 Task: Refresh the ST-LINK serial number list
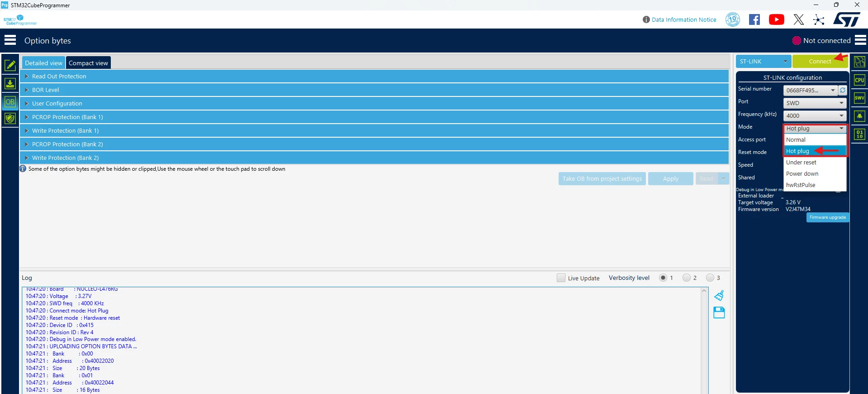coord(843,91)
